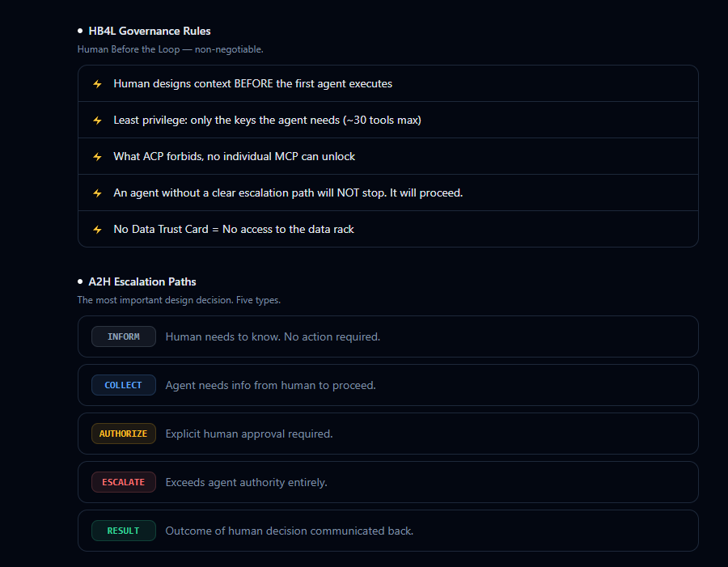Viewport: 728px width, 567px height.
Task: Click the bullet dot before A2H Escalation Paths
Action: pyautogui.click(x=80, y=281)
